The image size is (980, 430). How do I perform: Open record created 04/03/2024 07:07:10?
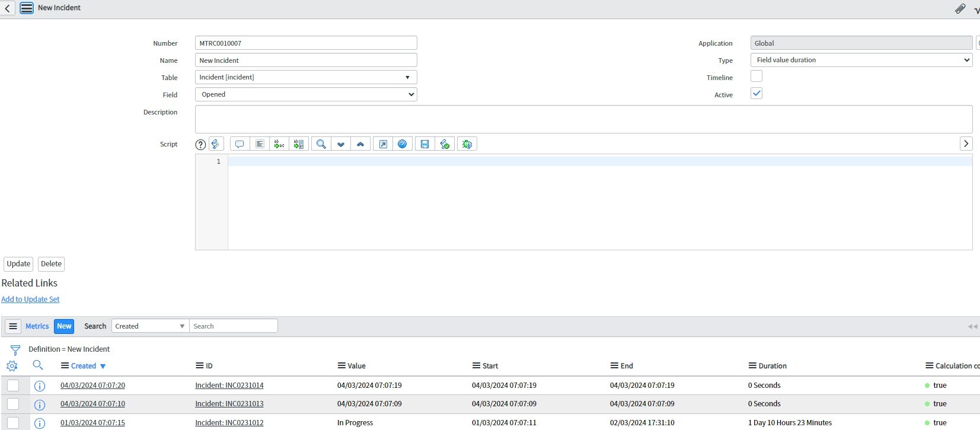[x=92, y=404]
